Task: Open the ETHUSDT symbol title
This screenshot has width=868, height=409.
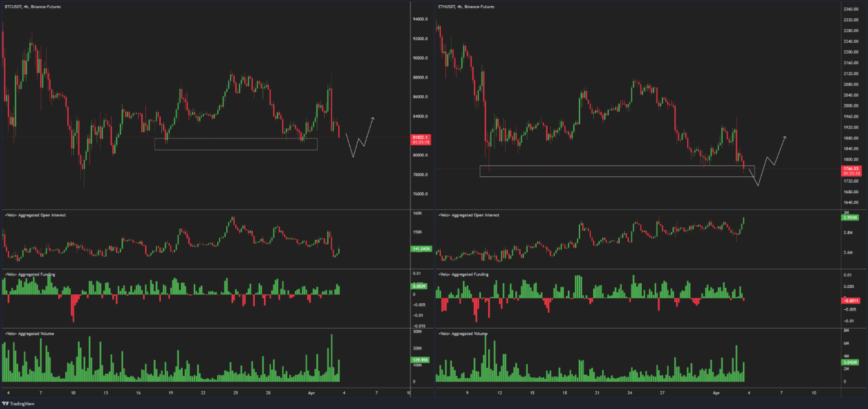Action: (x=466, y=6)
